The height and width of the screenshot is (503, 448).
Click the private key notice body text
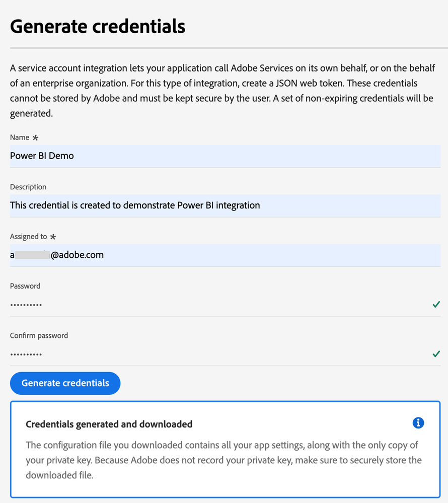[223, 460]
